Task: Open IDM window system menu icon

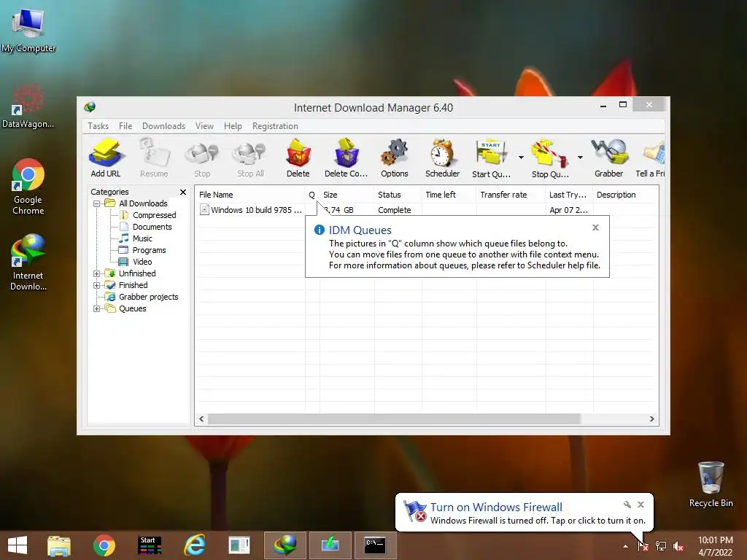Action: pyautogui.click(x=90, y=107)
